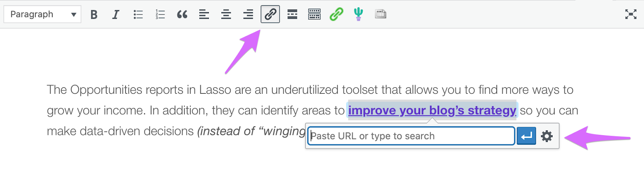Align text right
Viewport: 644px width, 171px height.
point(248,14)
